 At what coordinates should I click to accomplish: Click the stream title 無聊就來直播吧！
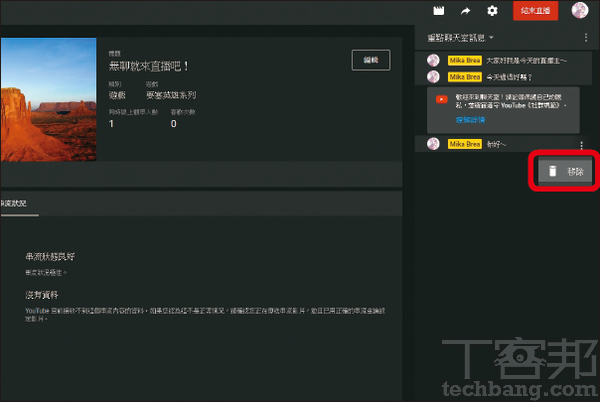[x=148, y=66]
